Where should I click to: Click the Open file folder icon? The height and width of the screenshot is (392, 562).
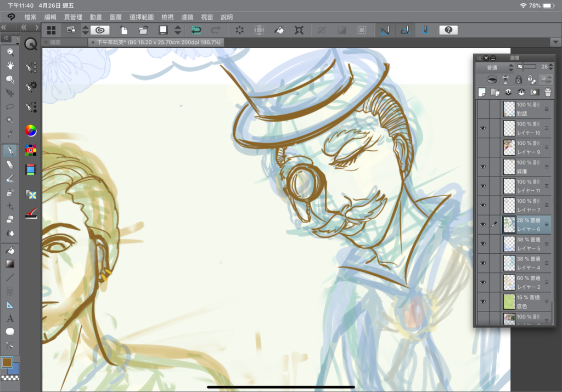point(143,30)
